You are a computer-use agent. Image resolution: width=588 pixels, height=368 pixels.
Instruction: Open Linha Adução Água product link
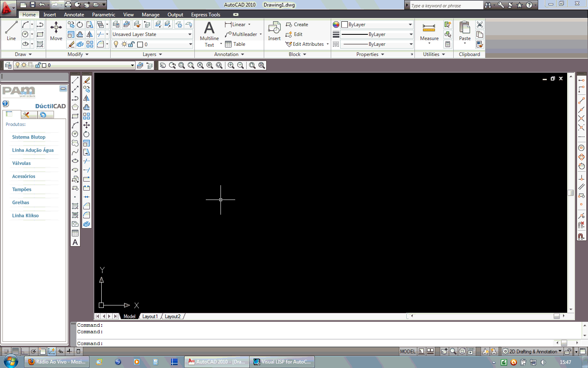pos(33,150)
